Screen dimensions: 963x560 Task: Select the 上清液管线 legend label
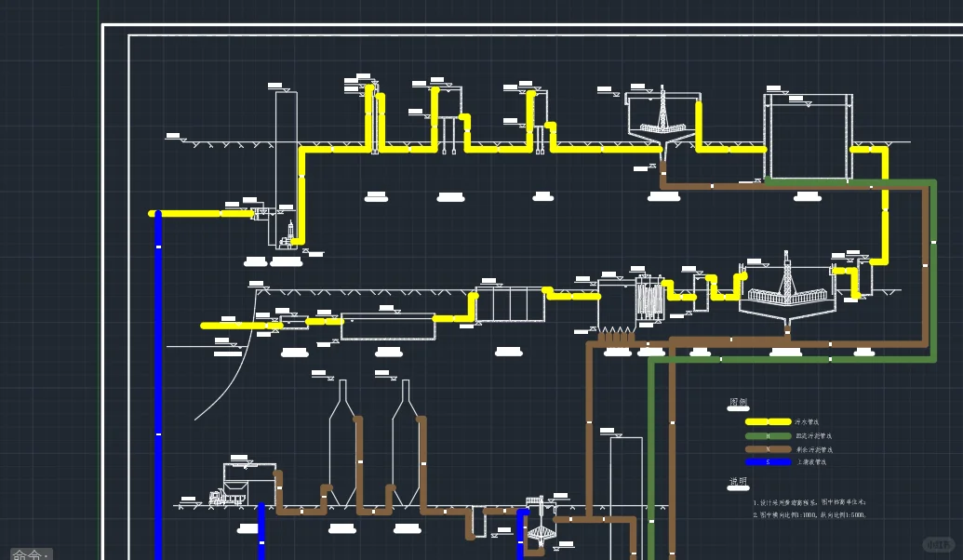pyautogui.click(x=811, y=462)
